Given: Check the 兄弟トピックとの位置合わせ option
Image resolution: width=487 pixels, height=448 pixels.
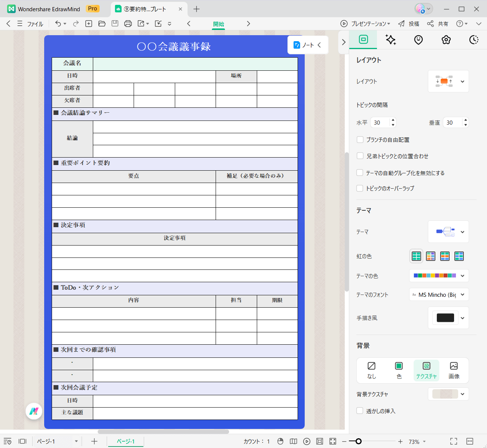Looking at the screenshot, I should click(x=360, y=156).
